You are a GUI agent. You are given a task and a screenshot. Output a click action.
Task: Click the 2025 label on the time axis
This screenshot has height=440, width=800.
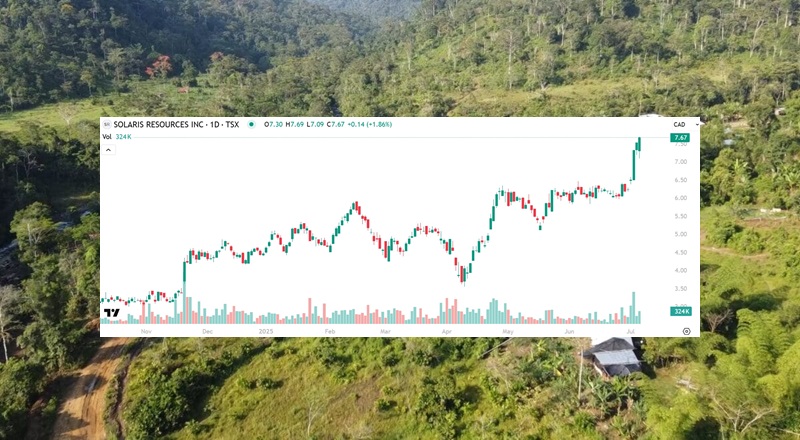tap(266, 331)
